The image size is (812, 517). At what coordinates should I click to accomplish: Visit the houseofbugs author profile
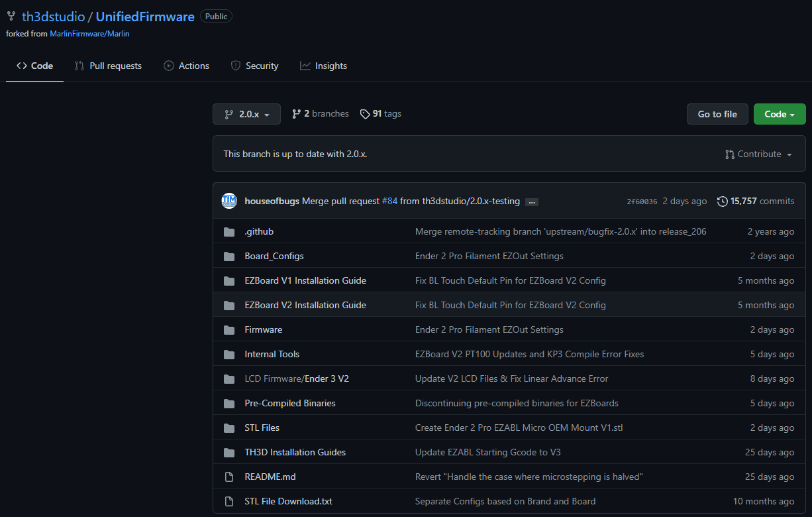(x=272, y=201)
